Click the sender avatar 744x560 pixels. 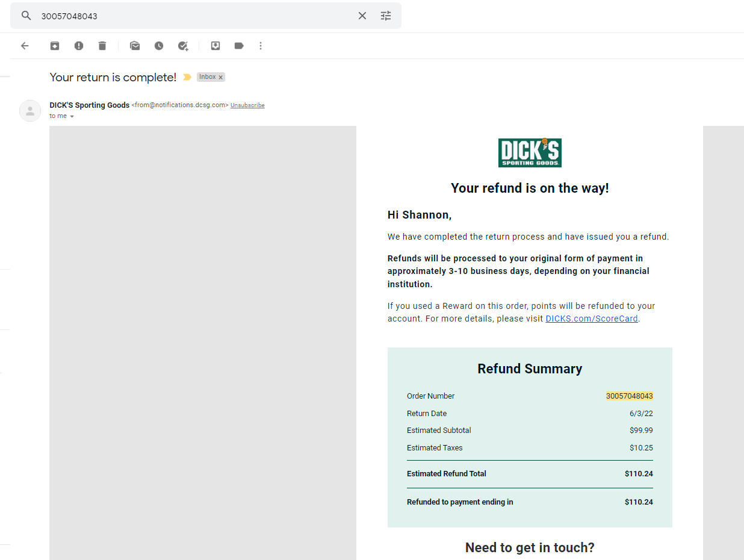tap(30, 111)
